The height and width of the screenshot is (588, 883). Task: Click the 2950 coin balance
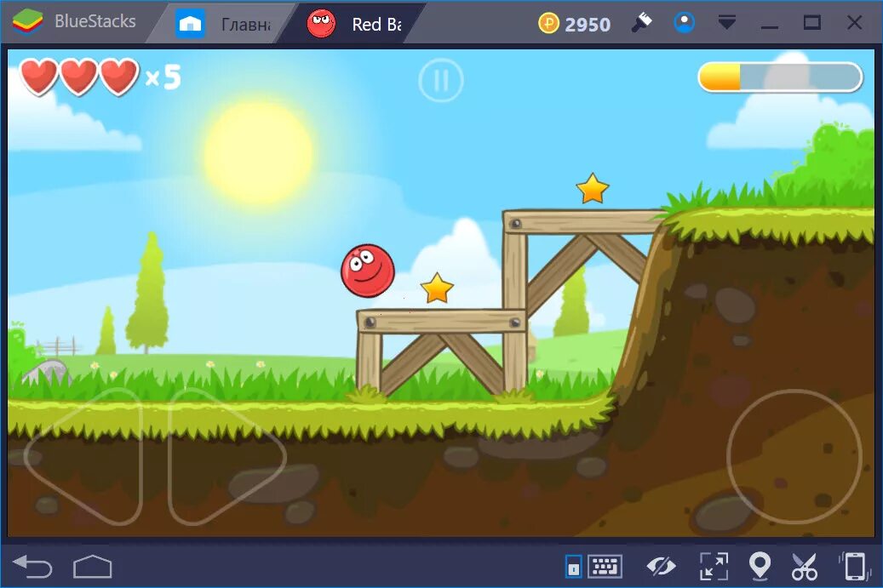pos(588,24)
